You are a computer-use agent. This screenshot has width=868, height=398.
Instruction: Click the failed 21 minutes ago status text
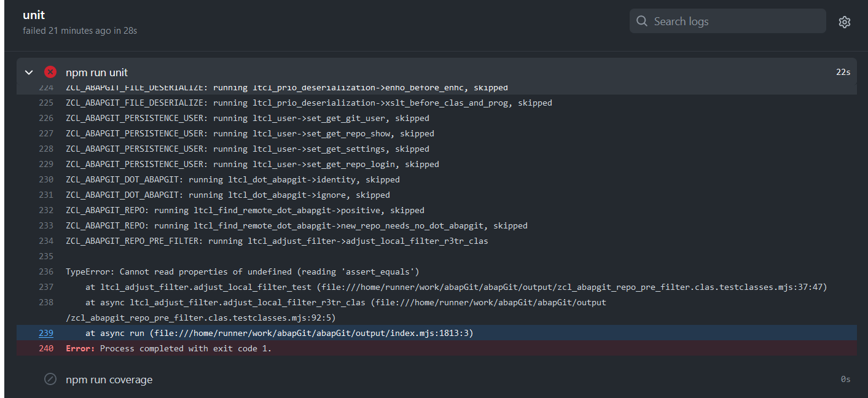click(80, 30)
